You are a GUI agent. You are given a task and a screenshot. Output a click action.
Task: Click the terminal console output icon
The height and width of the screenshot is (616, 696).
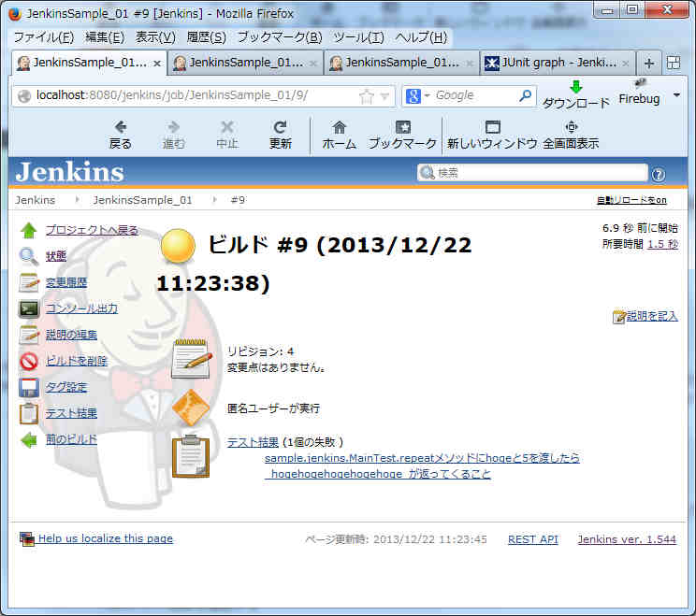tap(29, 308)
